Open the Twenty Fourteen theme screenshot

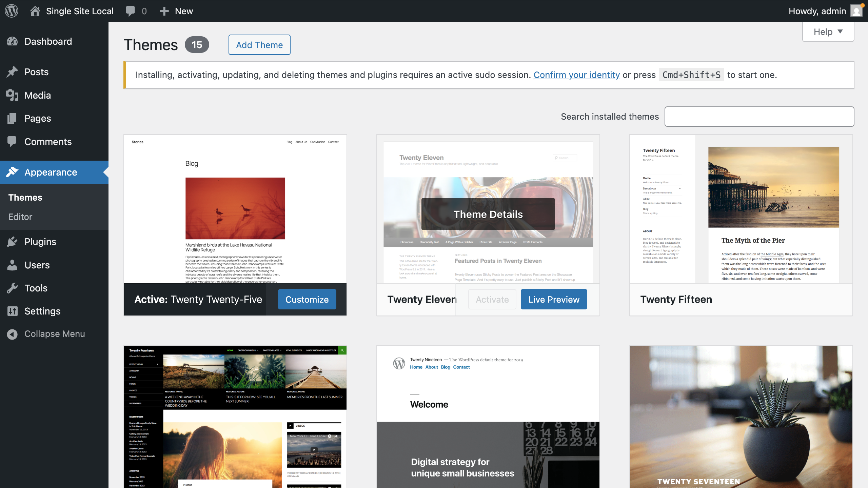pyautogui.click(x=235, y=417)
